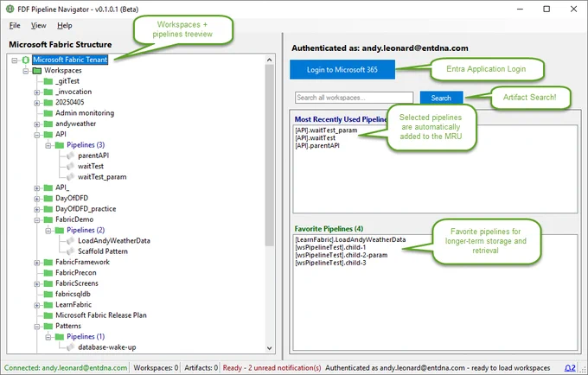The width and height of the screenshot is (588, 375).
Task: Click the waitTest pipeline icon
Action: tap(71, 166)
